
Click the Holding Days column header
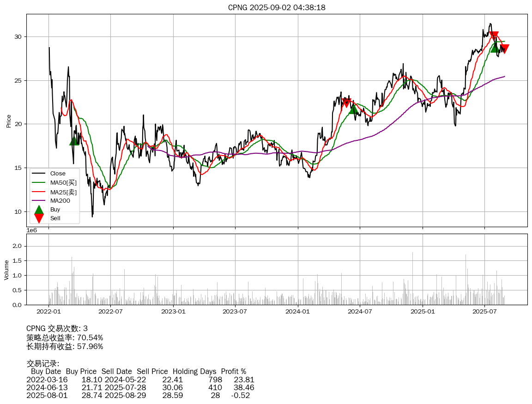[194, 371]
